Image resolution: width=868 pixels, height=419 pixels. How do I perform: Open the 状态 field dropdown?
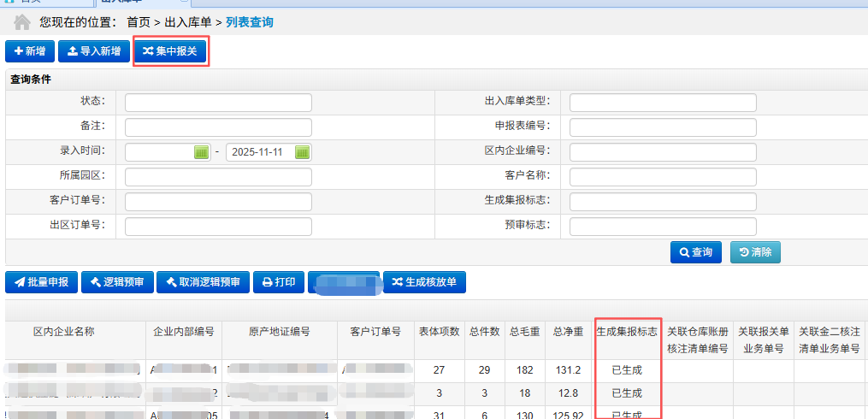[218, 103]
